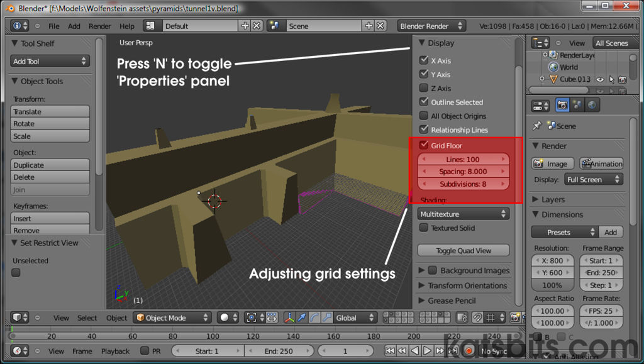
Task: Uncheck the X Axis checkbox
Action: pyautogui.click(x=424, y=60)
